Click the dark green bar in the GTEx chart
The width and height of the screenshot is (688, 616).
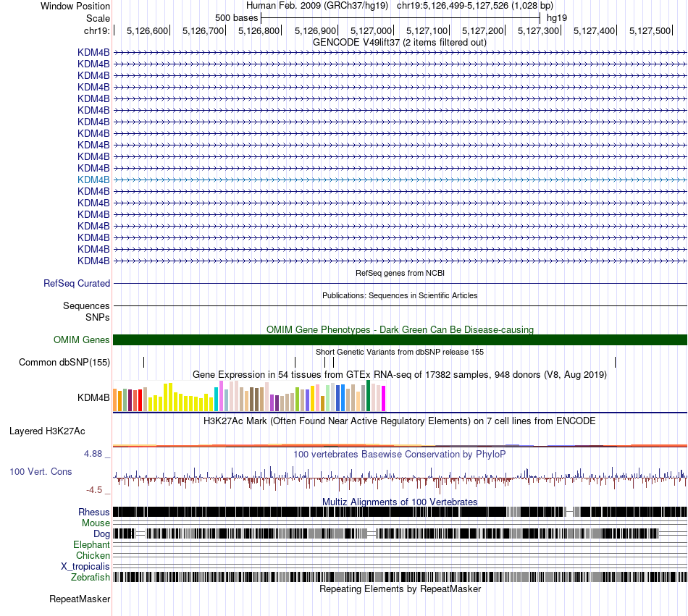click(x=368, y=396)
